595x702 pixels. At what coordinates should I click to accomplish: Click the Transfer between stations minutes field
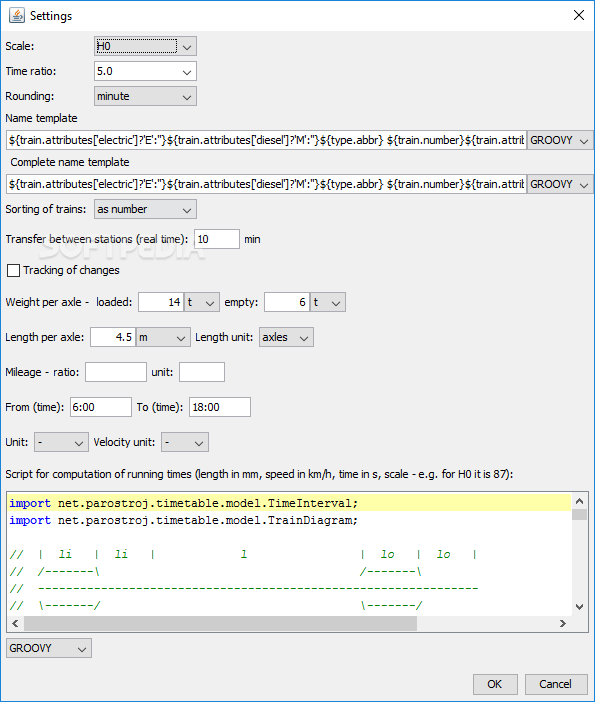[217, 239]
